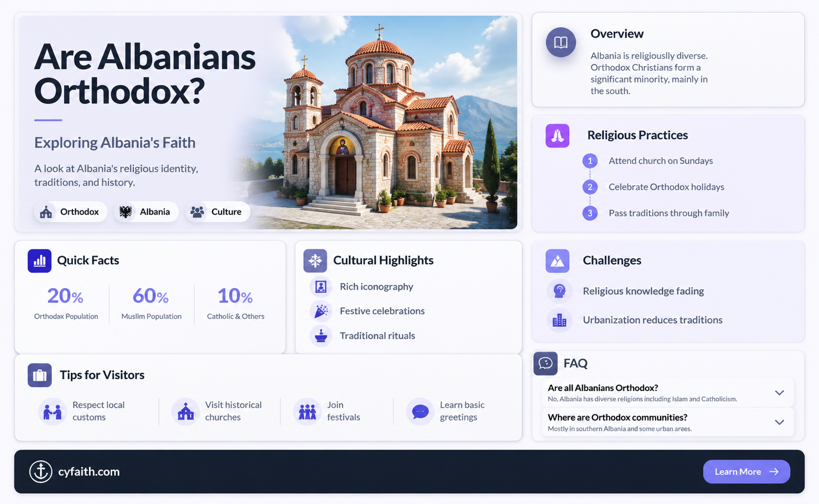The image size is (819, 504).
Task: Click the Learn basic greetings chat icon
Action: pos(420,411)
